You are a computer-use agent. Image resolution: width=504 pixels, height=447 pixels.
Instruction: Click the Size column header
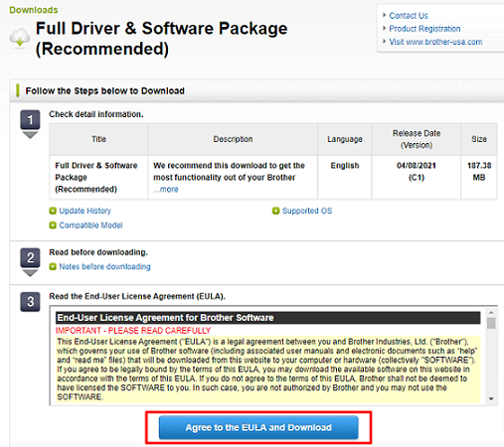(479, 139)
